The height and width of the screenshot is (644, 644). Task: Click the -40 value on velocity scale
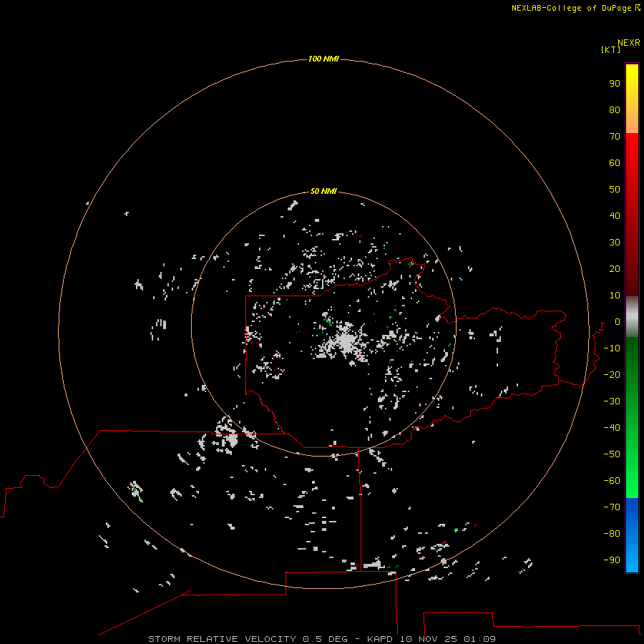(612, 428)
